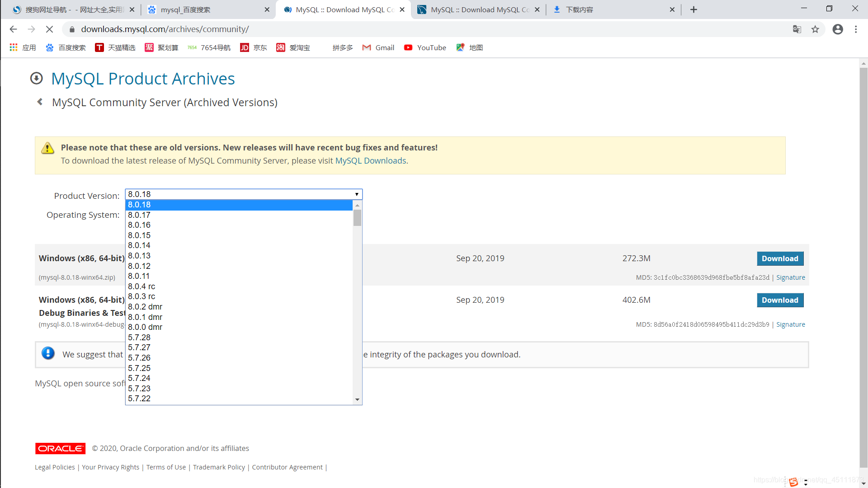Open the translate page icon
Viewport: 868px width, 488px height.
[x=797, y=29]
